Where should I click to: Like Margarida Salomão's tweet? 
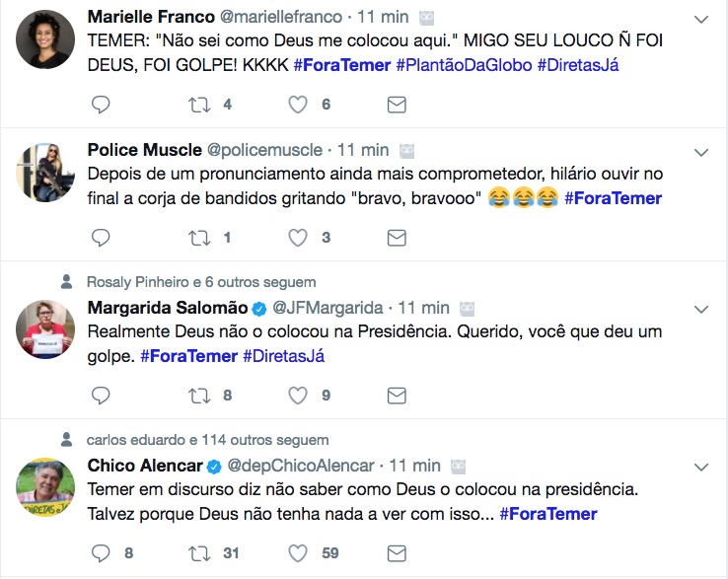point(298,396)
